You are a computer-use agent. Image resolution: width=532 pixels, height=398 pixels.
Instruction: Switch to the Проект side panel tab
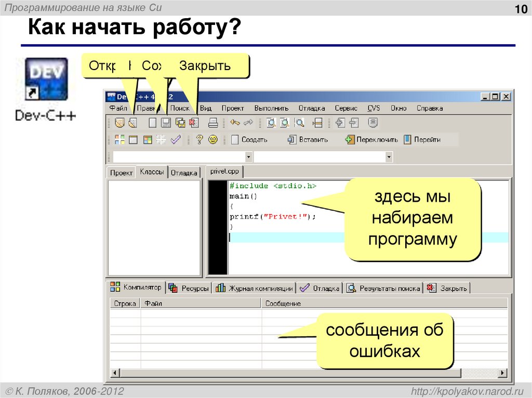(x=121, y=173)
